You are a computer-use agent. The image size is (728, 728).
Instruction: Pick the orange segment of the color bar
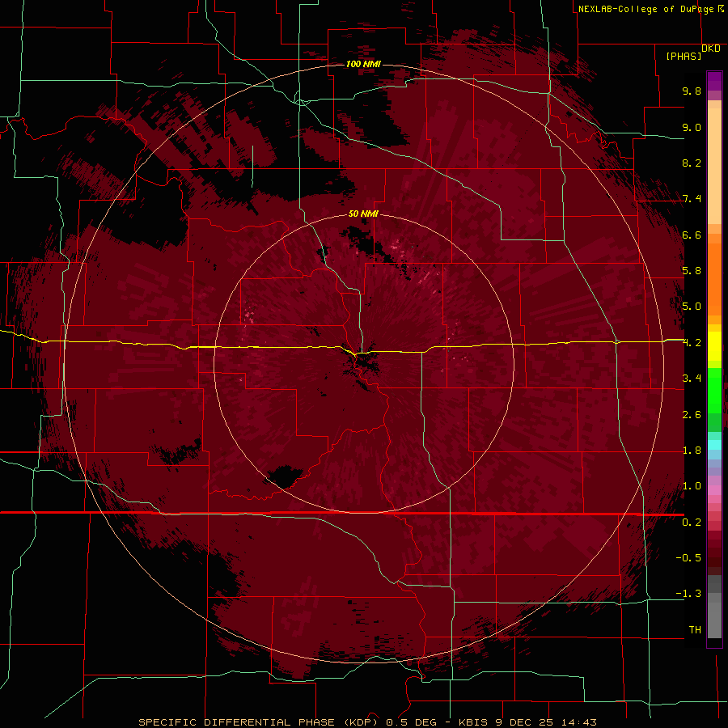[714, 280]
